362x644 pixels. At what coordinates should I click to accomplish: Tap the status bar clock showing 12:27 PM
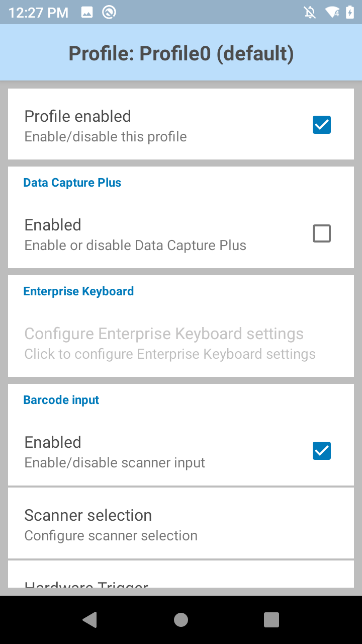click(x=38, y=13)
